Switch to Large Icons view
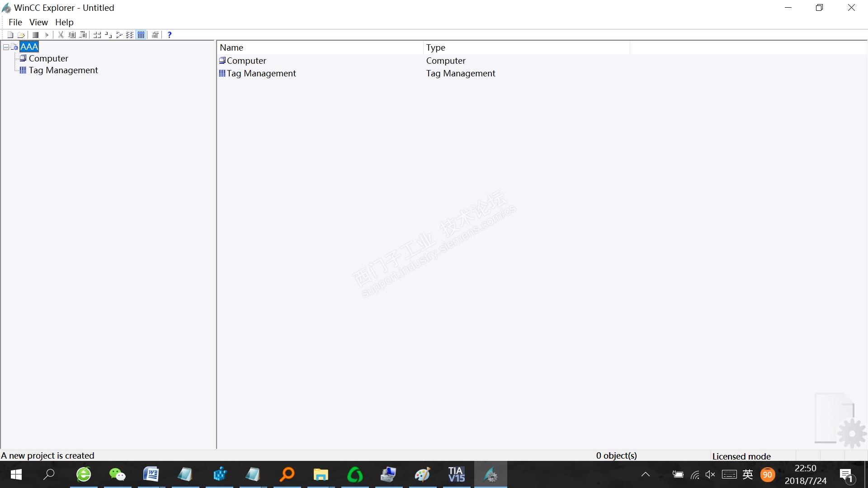 click(97, 35)
